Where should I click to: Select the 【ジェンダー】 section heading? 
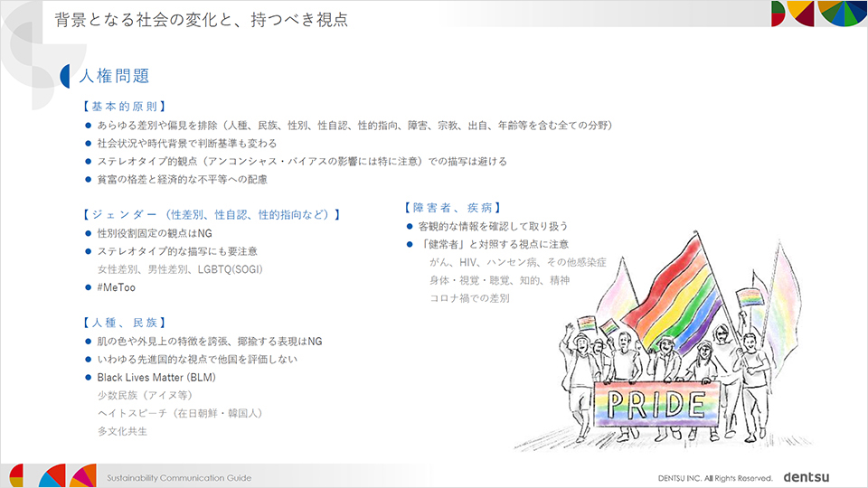pyautogui.click(x=212, y=215)
